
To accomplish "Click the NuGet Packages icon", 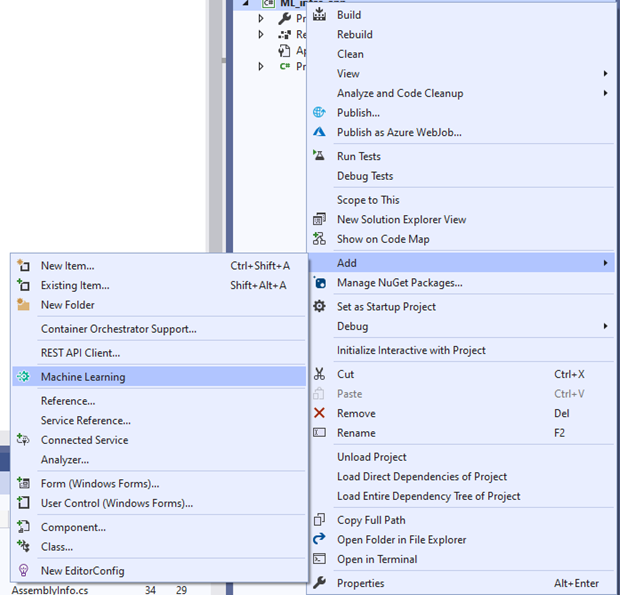I will [x=319, y=283].
